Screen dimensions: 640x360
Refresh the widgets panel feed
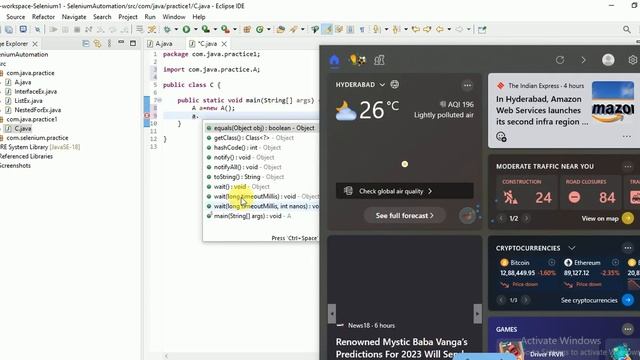pos(560,60)
